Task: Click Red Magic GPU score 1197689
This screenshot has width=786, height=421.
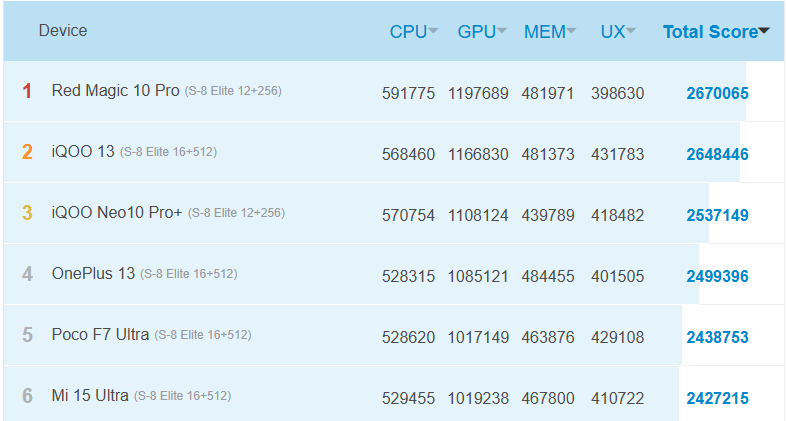Action: [x=478, y=93]
